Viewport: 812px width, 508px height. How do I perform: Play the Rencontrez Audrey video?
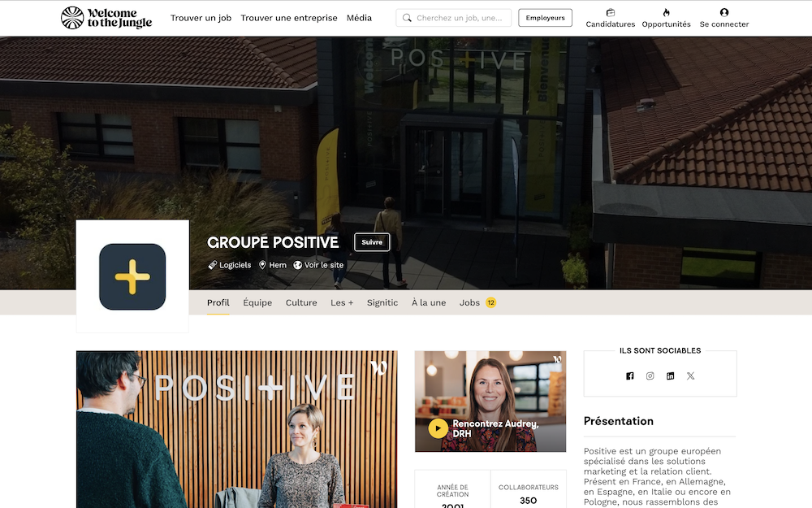[438, 428]
